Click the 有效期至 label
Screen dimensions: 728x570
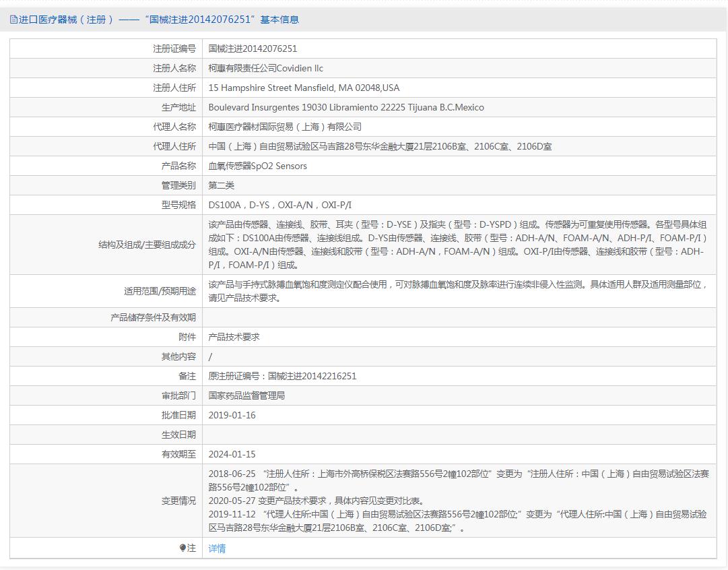(x=178, y=454)
